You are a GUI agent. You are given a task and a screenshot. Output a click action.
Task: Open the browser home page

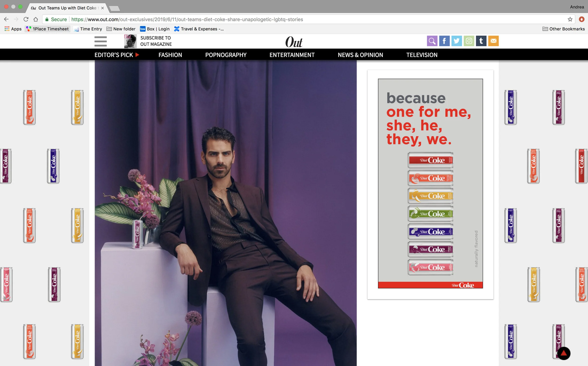36,19
